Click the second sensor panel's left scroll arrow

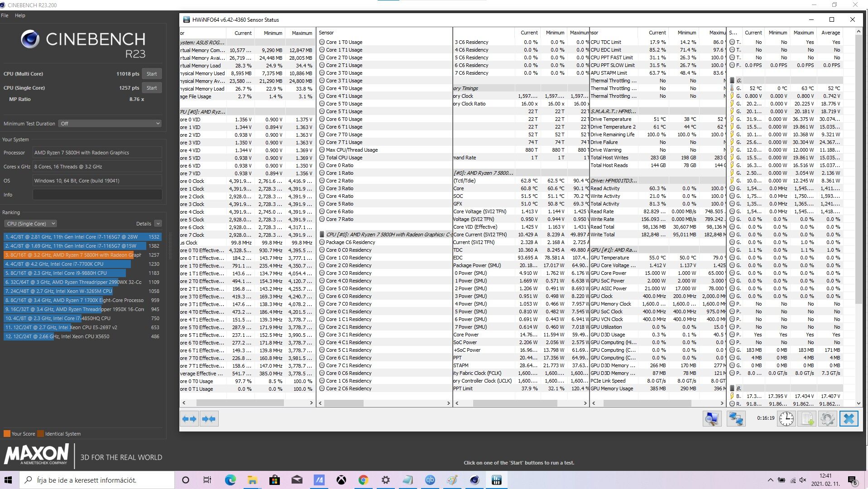(321, 403)
